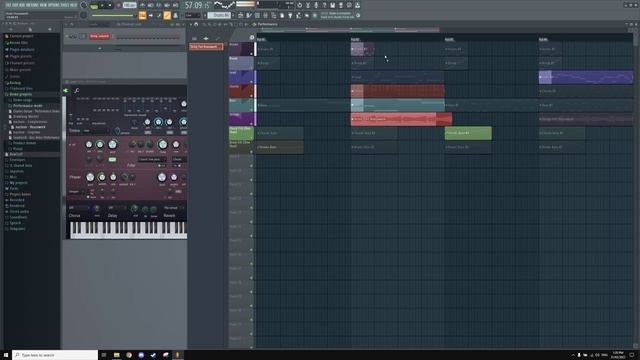Click the green arrow icon in plugin window
The width and height of the screenshot is (640, 360).
[x=66, y=91]
